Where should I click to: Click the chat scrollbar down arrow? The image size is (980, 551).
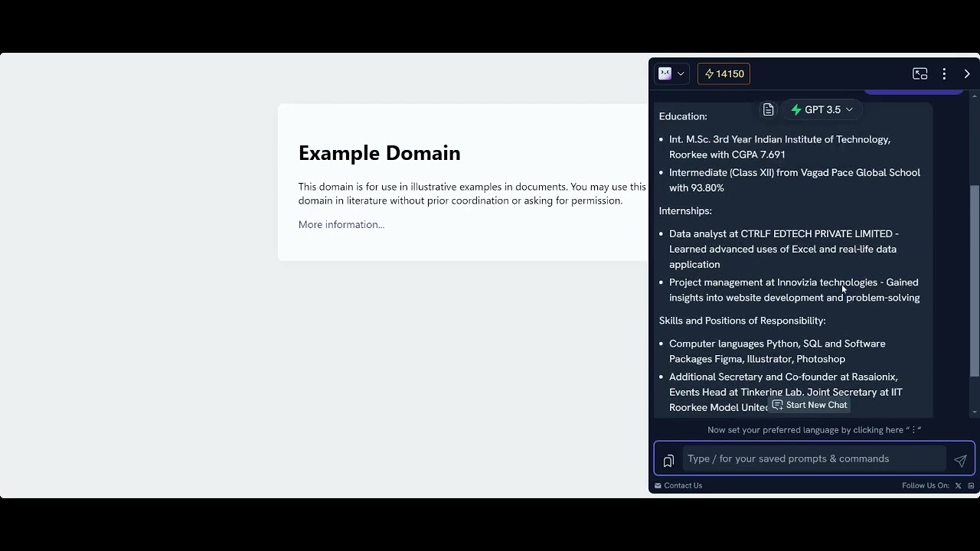point(974,412)
